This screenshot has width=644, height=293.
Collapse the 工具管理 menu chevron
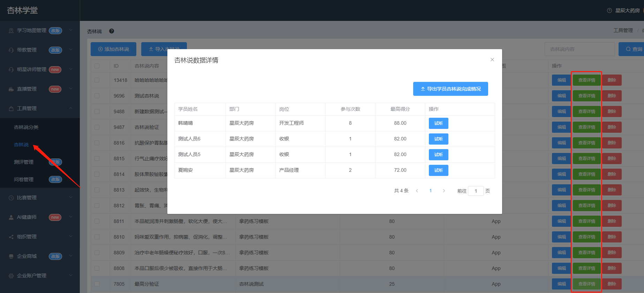tap(71, 108)
